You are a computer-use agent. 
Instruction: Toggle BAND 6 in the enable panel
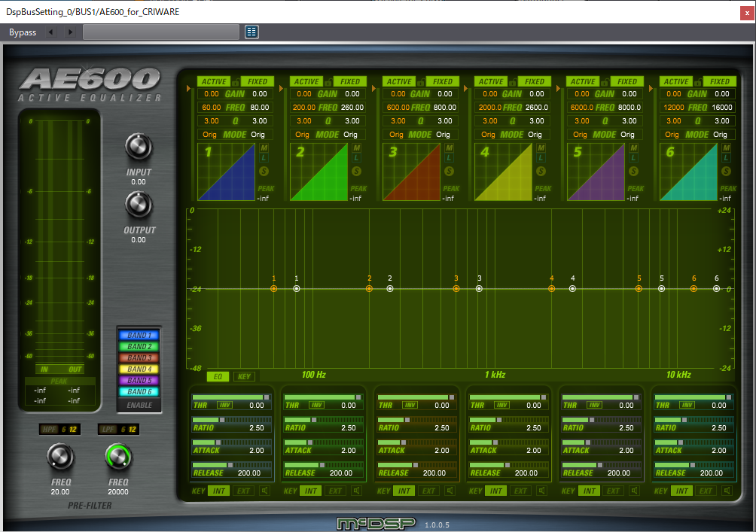pyautogui.click(x=140, y=392)
